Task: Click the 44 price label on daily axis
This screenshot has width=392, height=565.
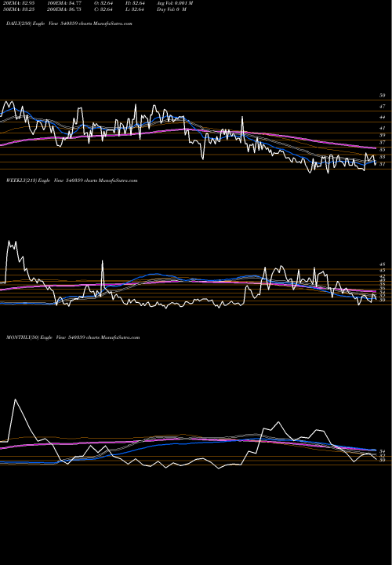Action: pyautogui.click(x=383, y=118)
